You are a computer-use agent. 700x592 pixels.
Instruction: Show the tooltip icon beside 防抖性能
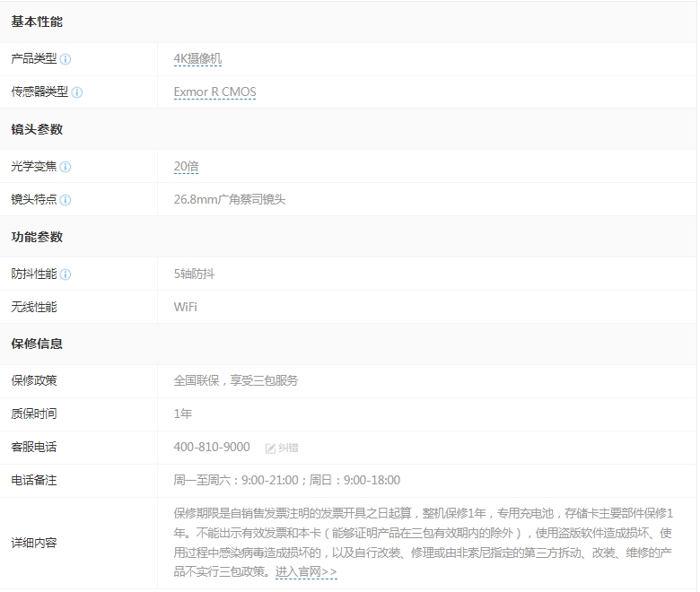click(66, 274)
